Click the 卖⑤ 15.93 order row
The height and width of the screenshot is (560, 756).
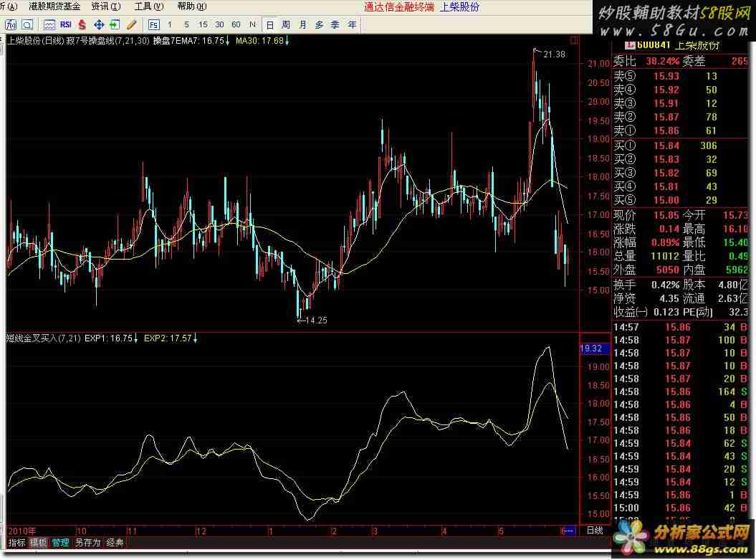[x=680, y=76]
